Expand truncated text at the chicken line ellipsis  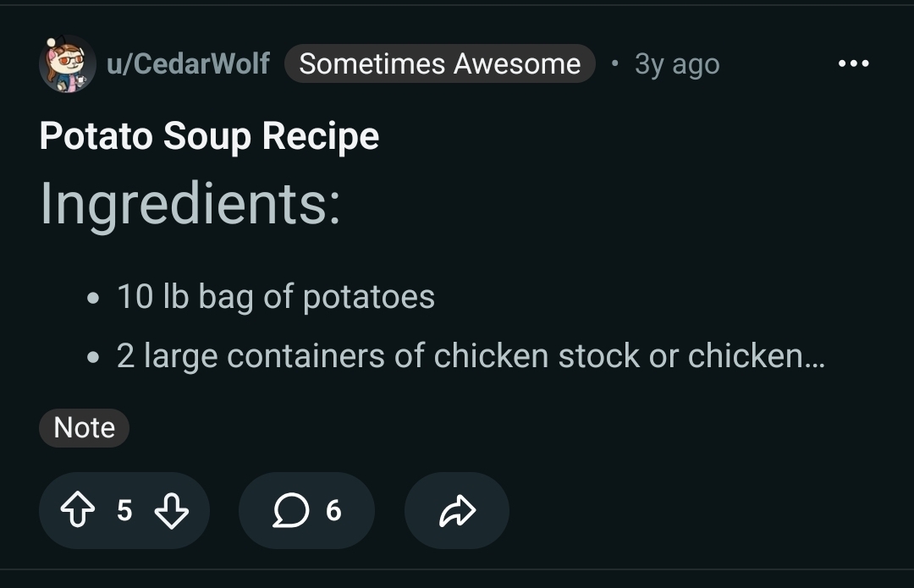click(813, 359)
